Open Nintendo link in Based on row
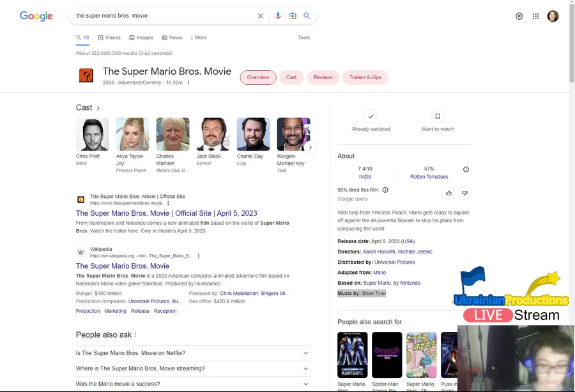The width and height of the screenshot is (575, 392). [x=410, y=283]
